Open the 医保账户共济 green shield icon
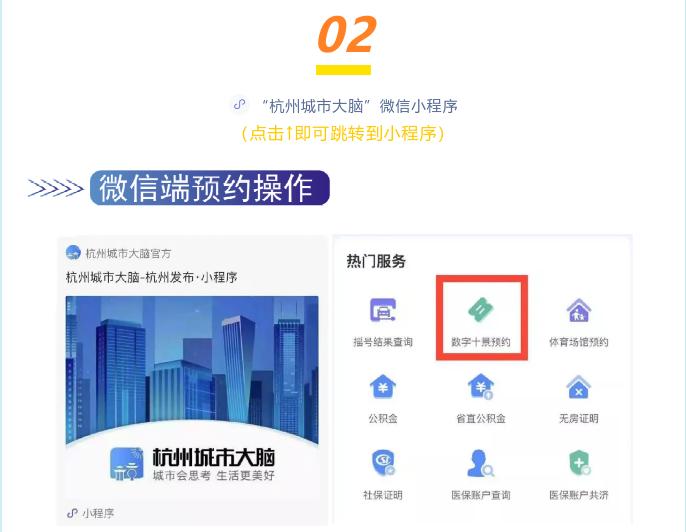The height and width of the screenshot is (532, 686). pyautogui.click(x=579, y=463)
